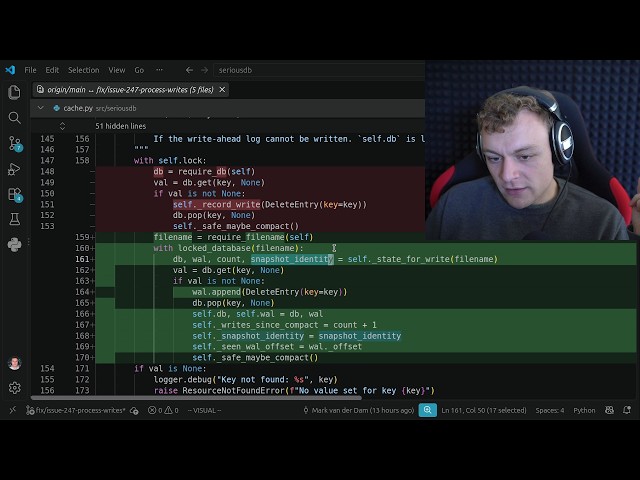This screenshot has width=640, height=480.
Task: Open the Manage gear menu
Action: pyautogui.click(x=14, y=388)
